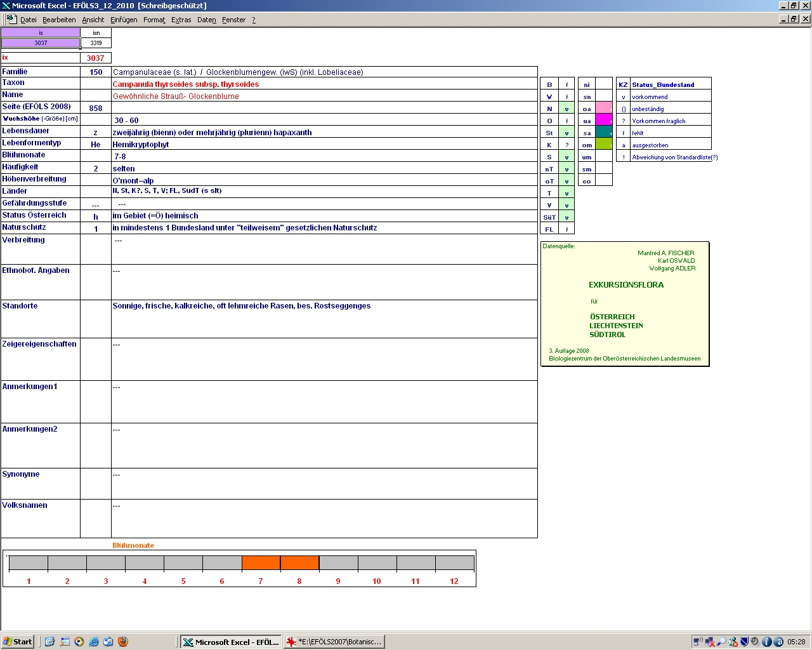
Task: Open Internet Explorer from quick launch
Action: coord(94,642)
